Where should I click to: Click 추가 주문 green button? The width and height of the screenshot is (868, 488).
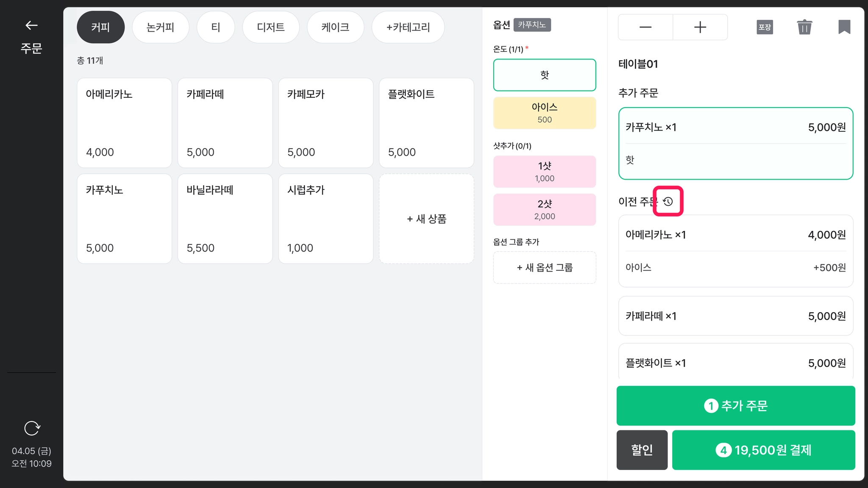(736, 405)
